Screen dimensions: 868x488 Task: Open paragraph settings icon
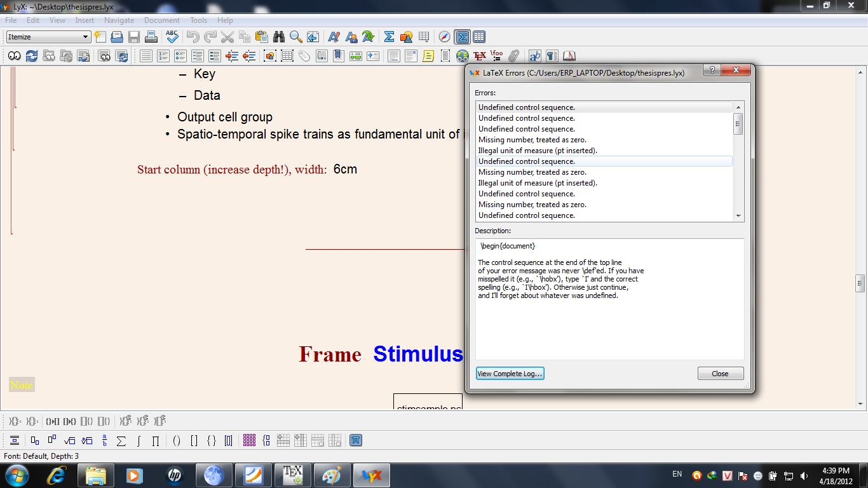(x=552, y=56)
